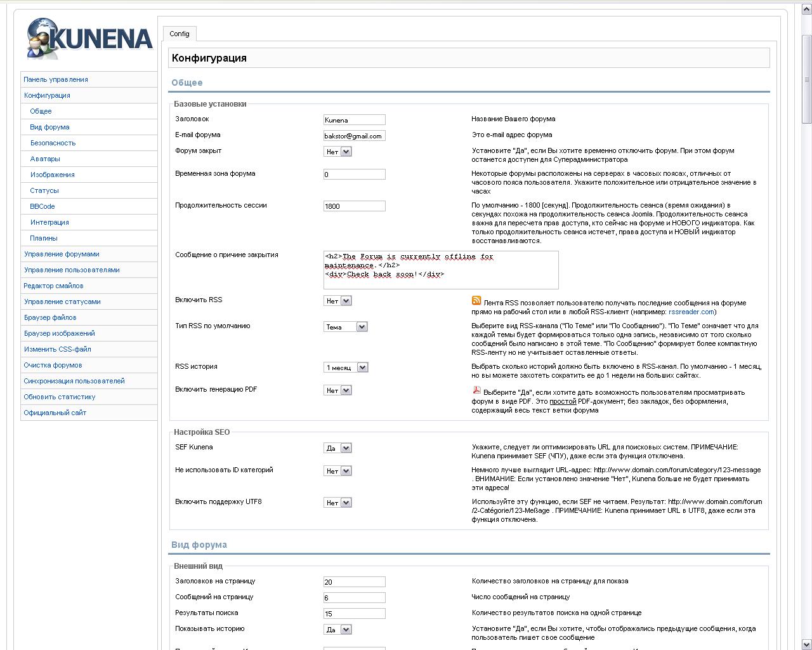Open 'Официальный сайт' link in sidebar
This screenshot has height=650, width=812.
[x=55, y=413]
